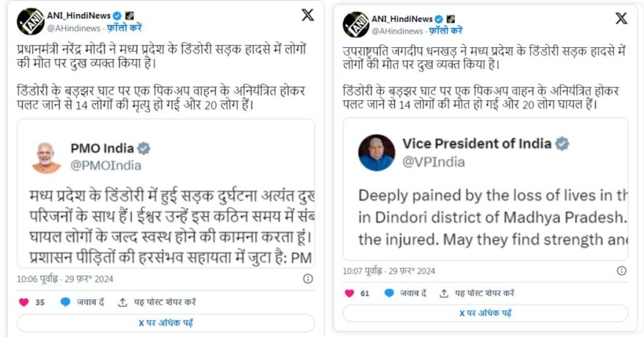This screenshot has width=644, height=337.
Task: Click the X logo on the right tweet
Action: click(x=621, y=18)
